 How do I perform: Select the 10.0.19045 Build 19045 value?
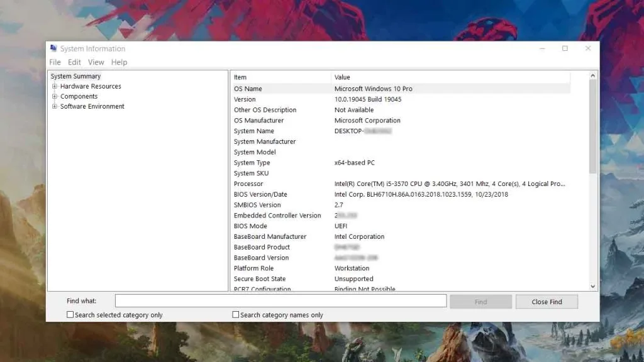click(x=367, y=99)
